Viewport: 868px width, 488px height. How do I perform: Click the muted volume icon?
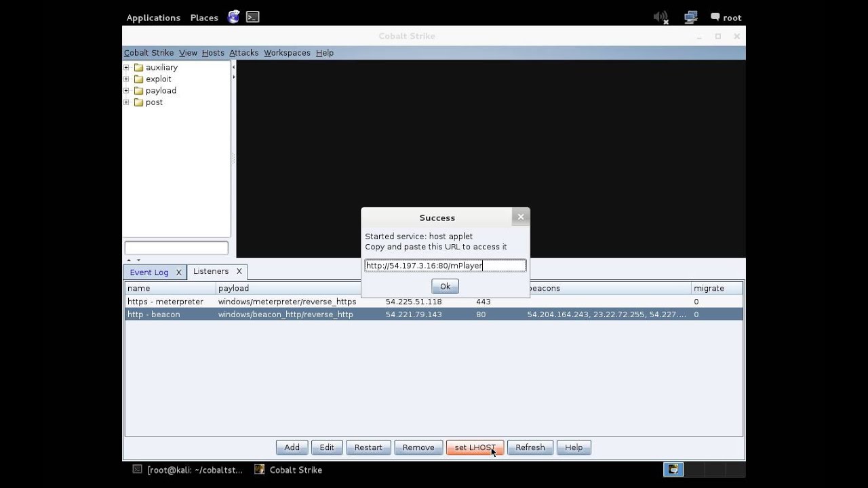(660, 17)
